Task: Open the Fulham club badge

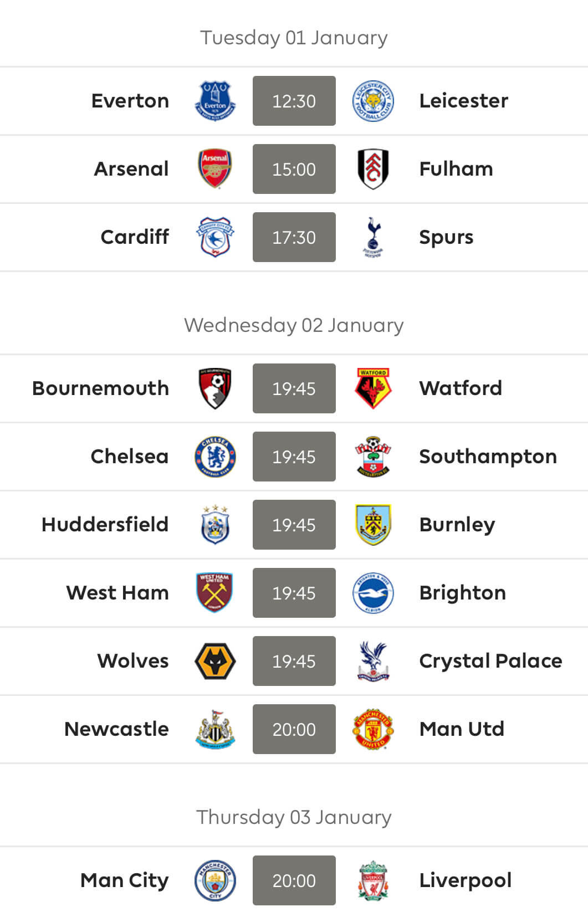Action: (373, 169)
